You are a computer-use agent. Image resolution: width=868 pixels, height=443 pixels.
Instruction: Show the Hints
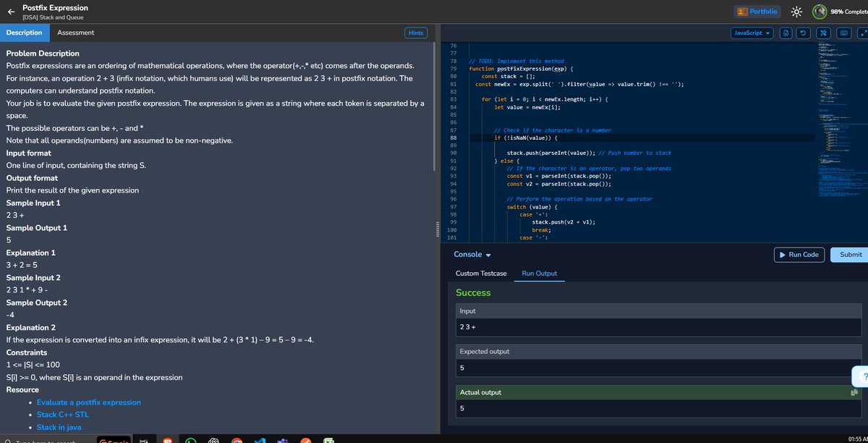point(416,33)
